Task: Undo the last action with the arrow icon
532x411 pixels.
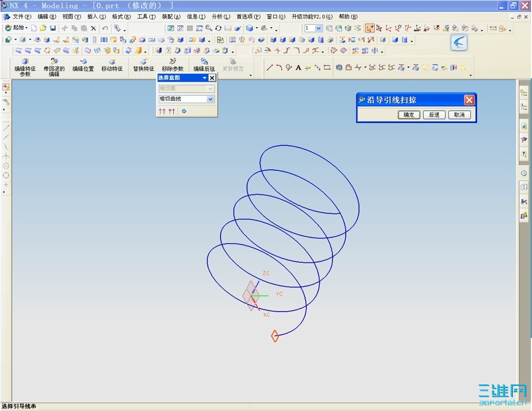Action: 105,28
